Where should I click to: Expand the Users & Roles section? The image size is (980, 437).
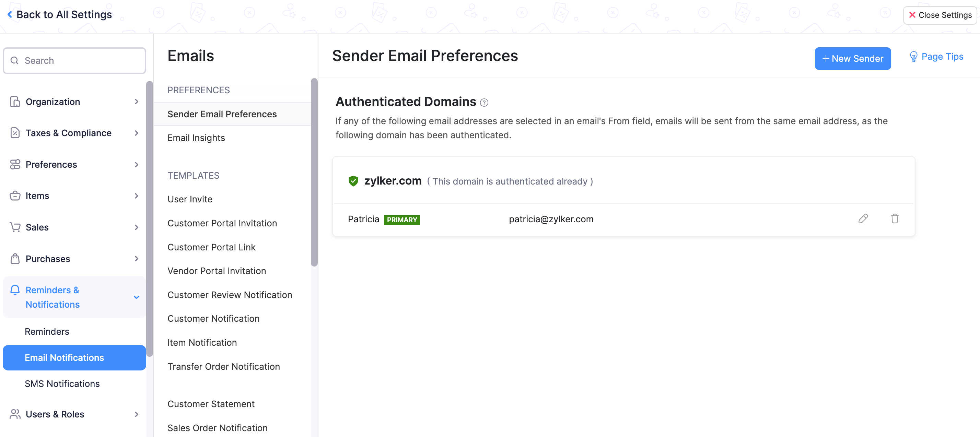pyautogui.click(x=136, y=414)
